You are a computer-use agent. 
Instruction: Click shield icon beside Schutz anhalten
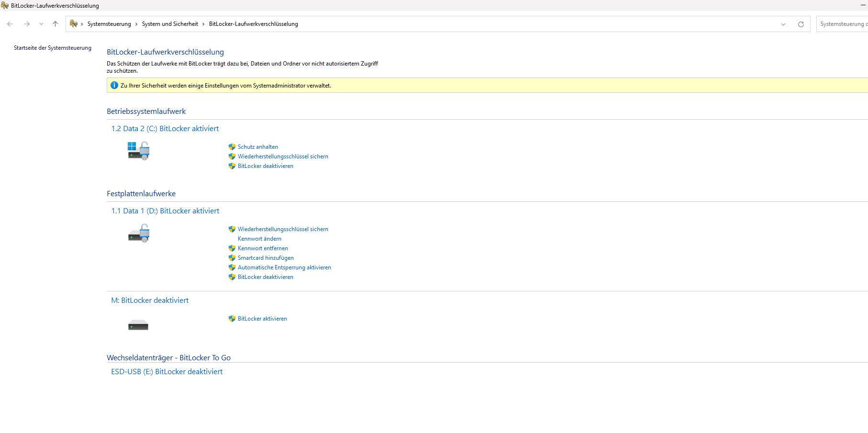232,147
